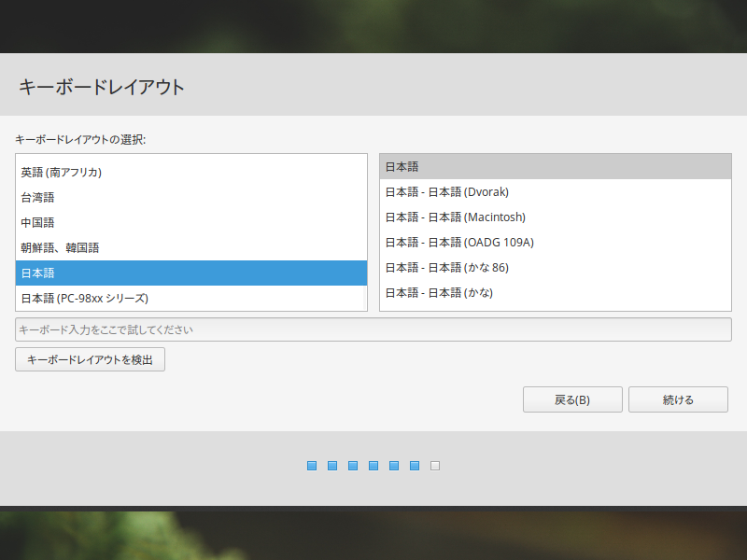Select 日本語 (Macintosh) variant

[x=555, y=217]
